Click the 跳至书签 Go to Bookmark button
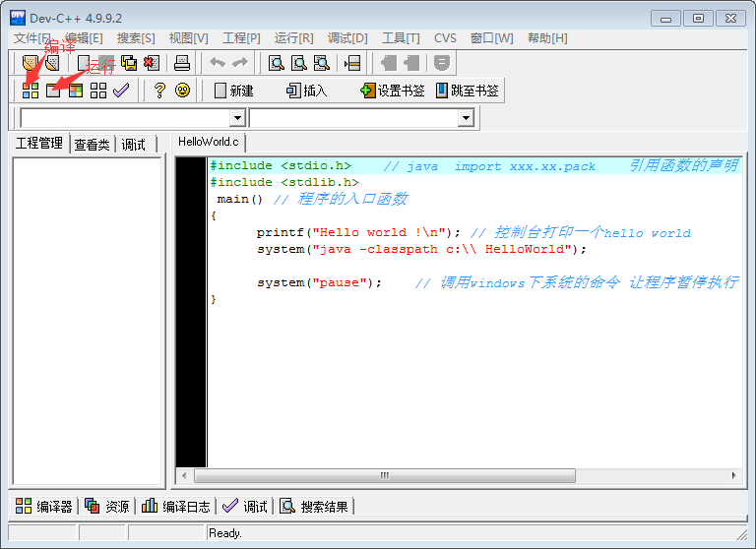The image size is (756, 549). (468, 91)
